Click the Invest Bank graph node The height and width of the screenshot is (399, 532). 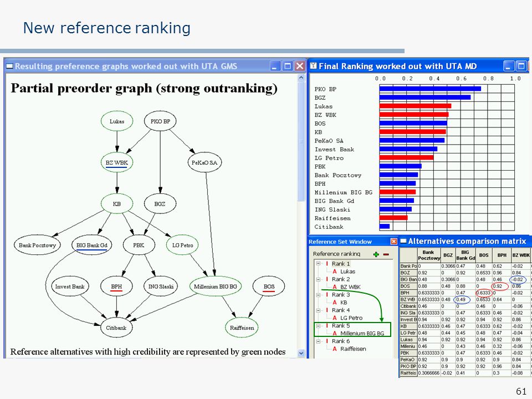pyautogui.click(x=70, y=287)
